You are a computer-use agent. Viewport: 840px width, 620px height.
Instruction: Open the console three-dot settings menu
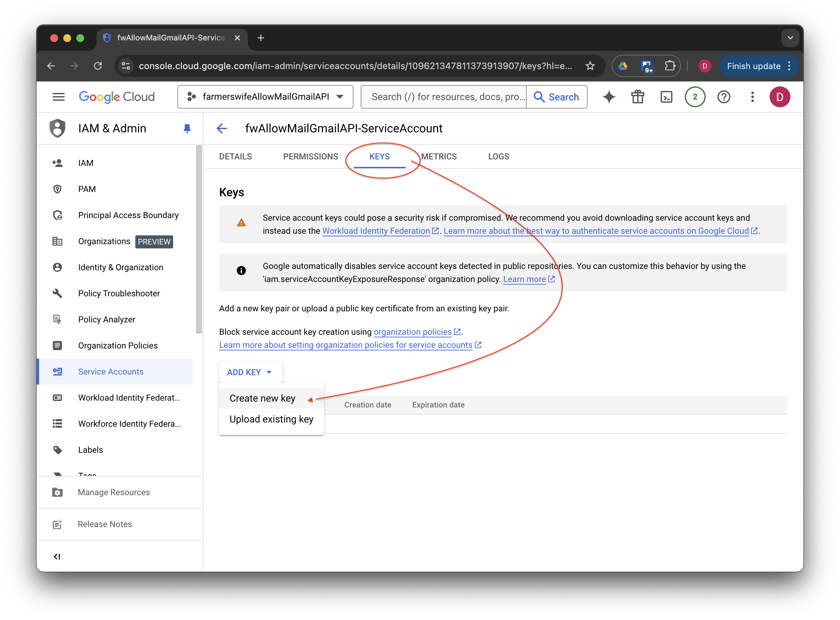tap(752, 97)
